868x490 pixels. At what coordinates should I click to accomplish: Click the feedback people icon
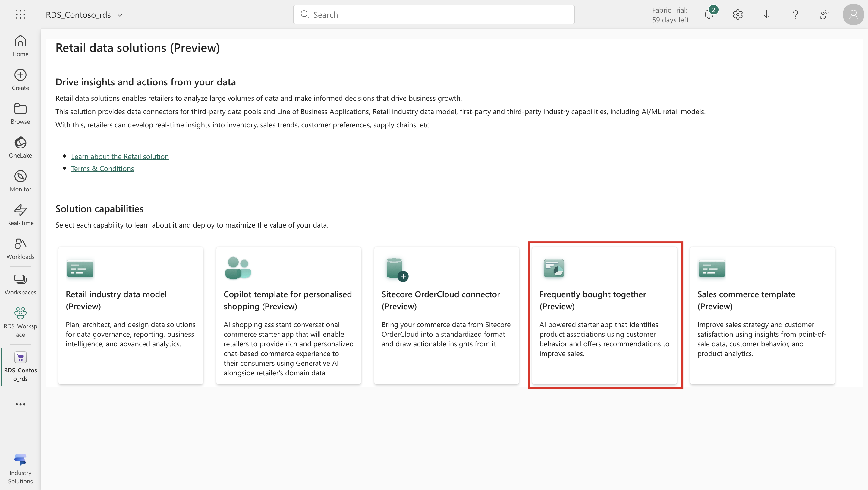(825, 14)
